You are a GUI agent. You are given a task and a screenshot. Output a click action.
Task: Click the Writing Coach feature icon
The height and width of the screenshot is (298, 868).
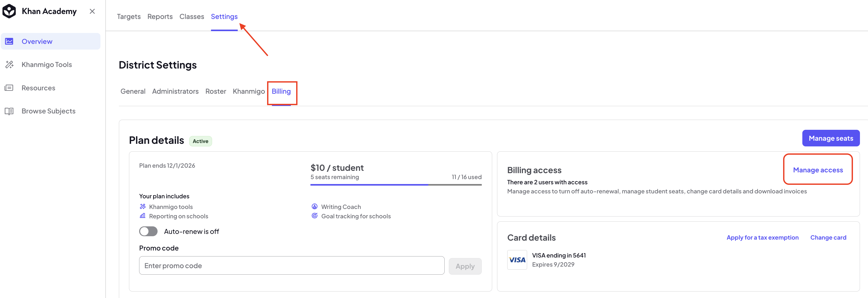[x=314, y=206]
